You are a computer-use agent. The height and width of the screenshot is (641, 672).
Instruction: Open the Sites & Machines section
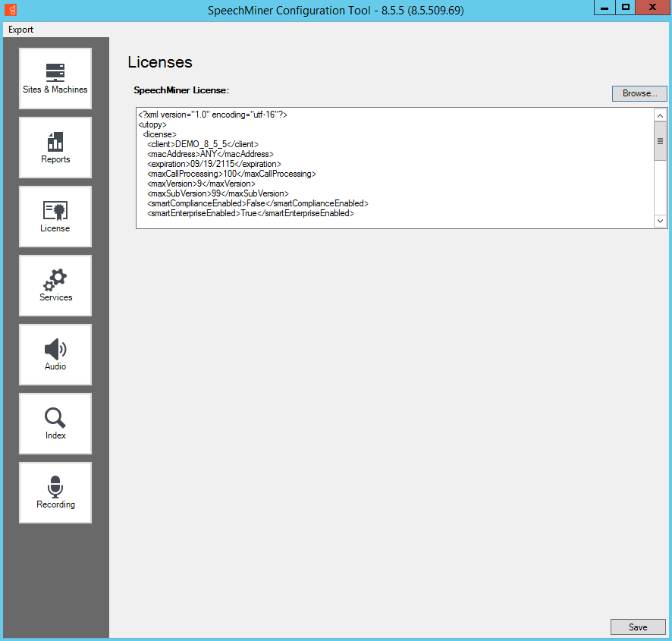pyautogui.click(x=55, y=79)
